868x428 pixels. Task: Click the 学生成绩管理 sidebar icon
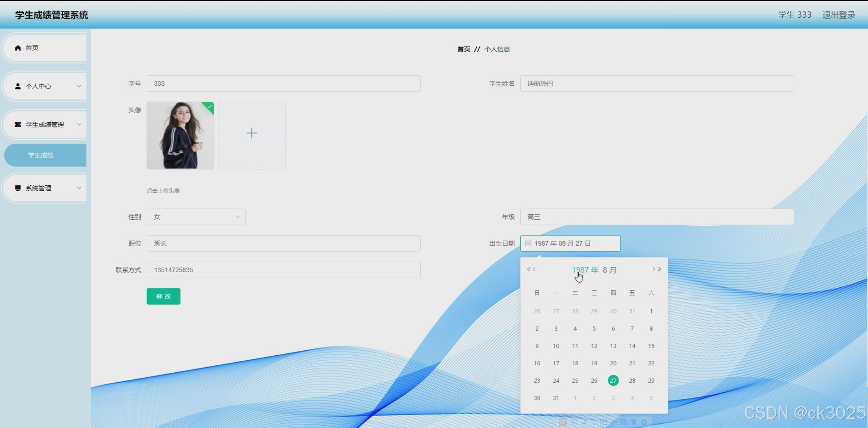(18, 125)
